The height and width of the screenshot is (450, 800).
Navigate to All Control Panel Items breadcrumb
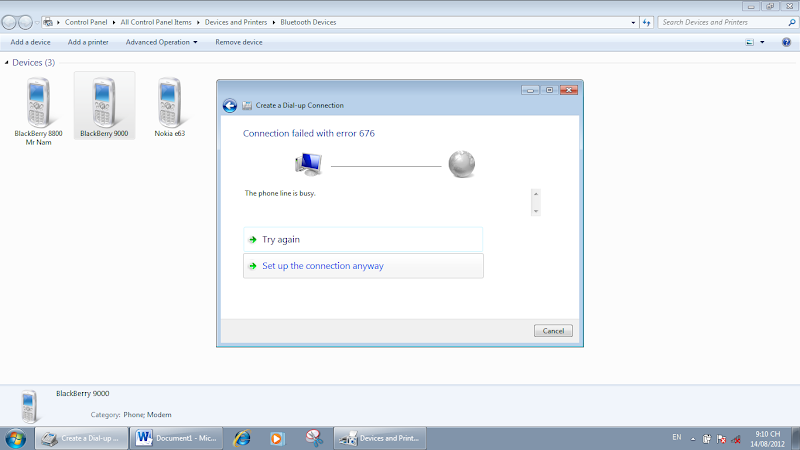point(156,22)
